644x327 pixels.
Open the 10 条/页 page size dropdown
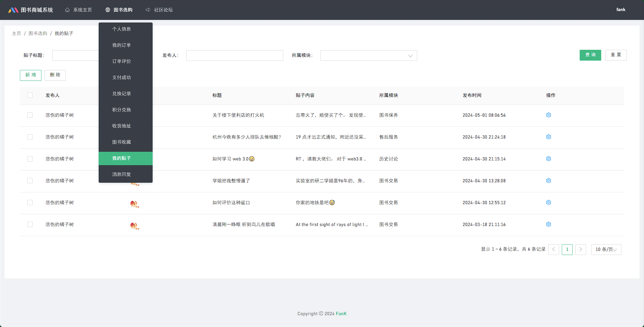pos(606,249)
